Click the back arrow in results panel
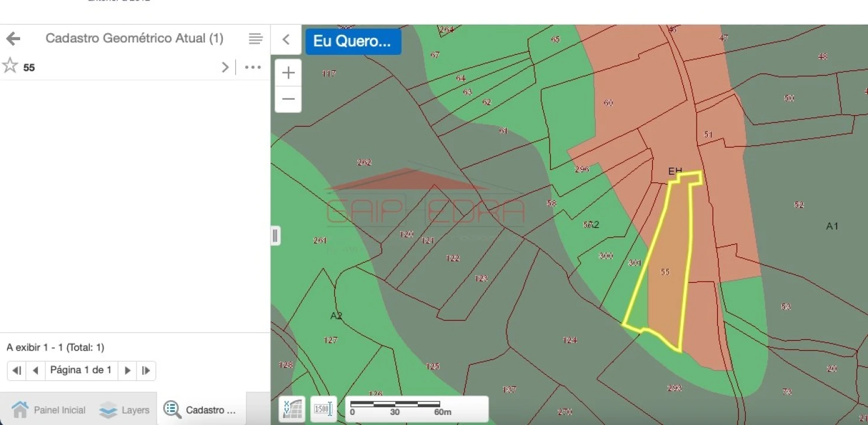Viewport: 868px width, 425px height. coord(13,39)
